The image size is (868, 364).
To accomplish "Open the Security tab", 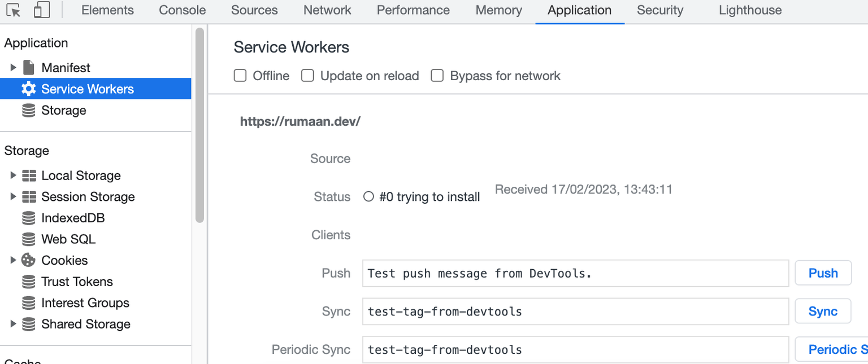I will (660, 10).
